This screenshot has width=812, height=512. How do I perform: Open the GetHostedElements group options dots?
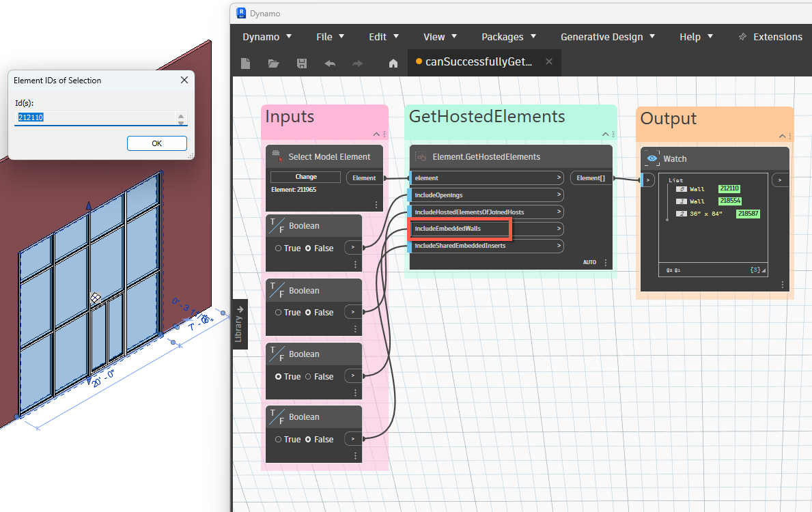(614, 134)
